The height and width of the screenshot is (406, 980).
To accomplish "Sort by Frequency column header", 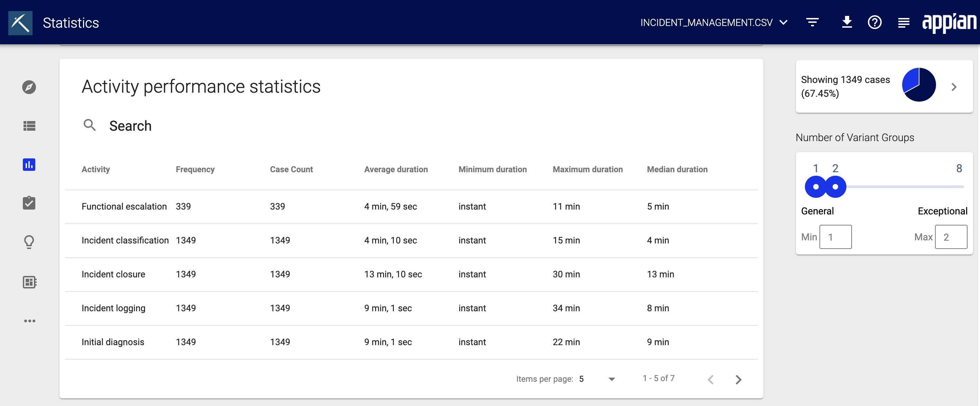I will click(195, 169).
